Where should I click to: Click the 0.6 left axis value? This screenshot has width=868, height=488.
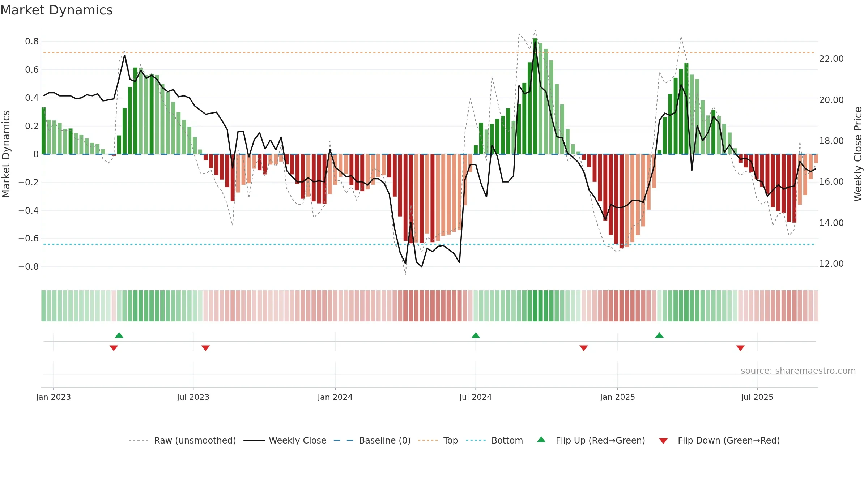pyautogui.click(x=32, y=70)
